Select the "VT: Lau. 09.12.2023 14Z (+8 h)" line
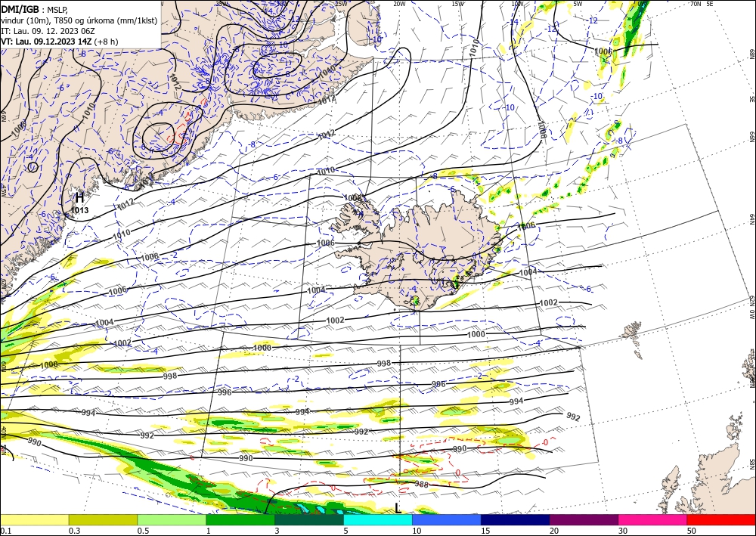 [x=61, y=42]
